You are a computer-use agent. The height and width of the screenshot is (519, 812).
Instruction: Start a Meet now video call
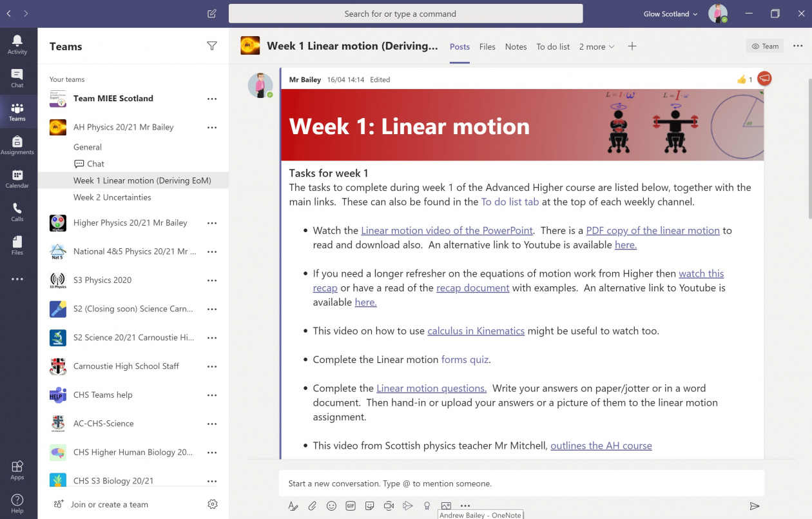click(x=389, y=506)
